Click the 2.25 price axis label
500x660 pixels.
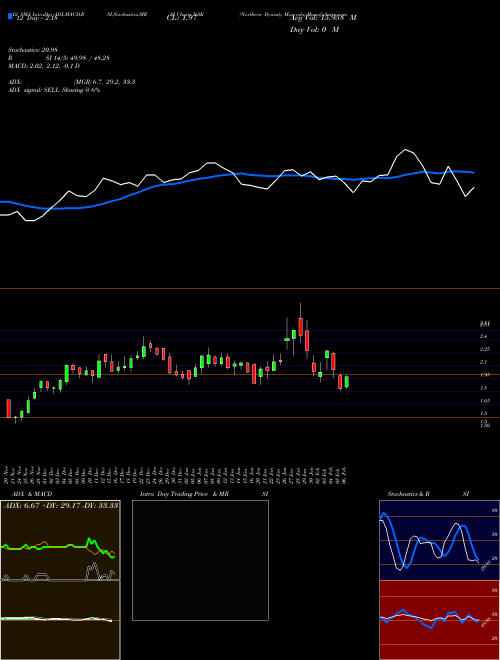click(x=484, y=349)
